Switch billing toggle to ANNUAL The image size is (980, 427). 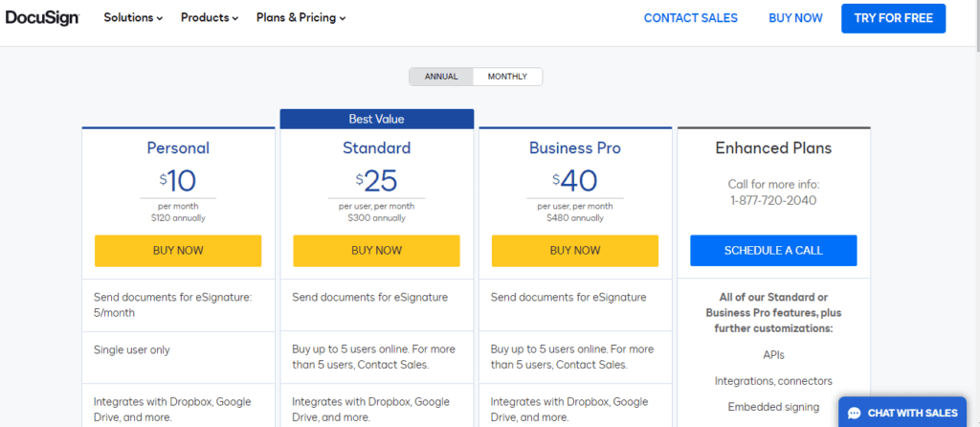click(x=441, y=77)
